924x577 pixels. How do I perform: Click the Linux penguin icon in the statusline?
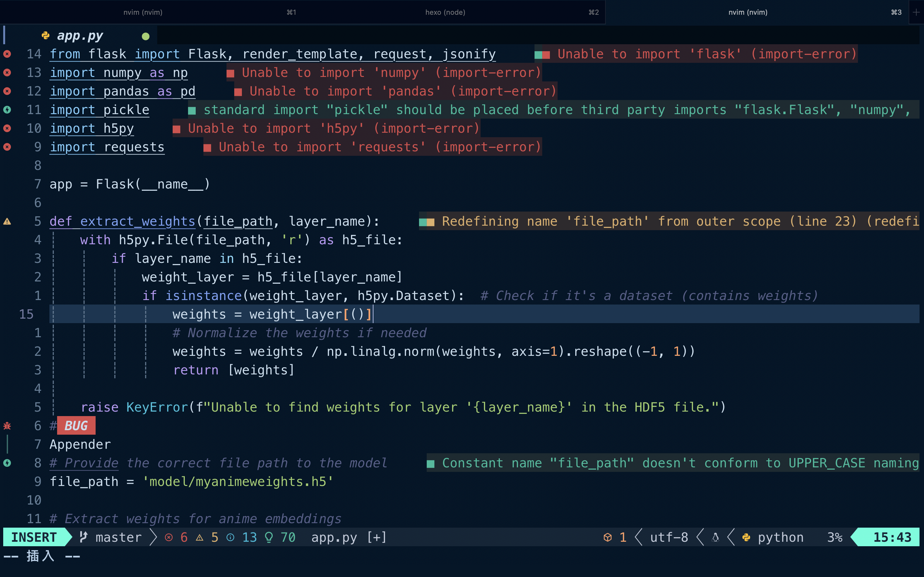pyautogui.click(x=715, y=537)
